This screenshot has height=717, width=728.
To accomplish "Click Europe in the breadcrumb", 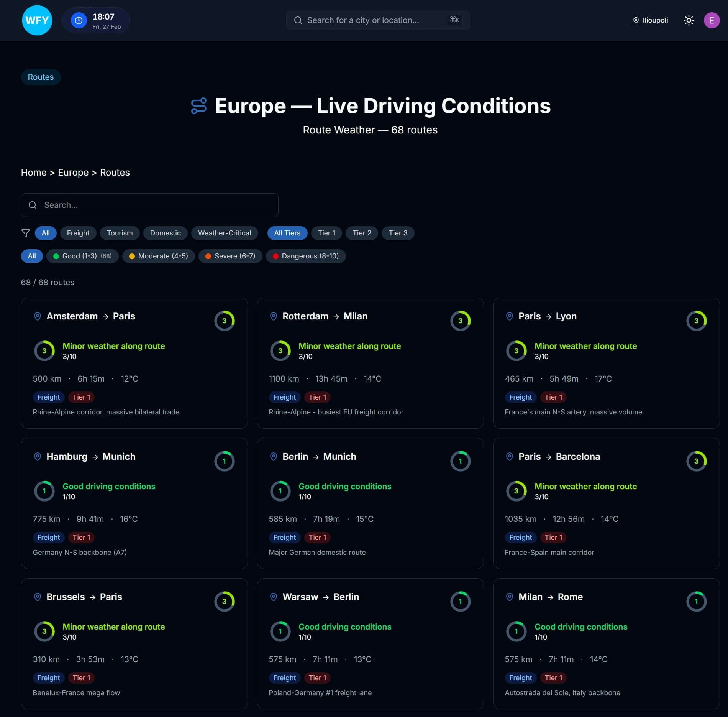I will tap(73, 173).
